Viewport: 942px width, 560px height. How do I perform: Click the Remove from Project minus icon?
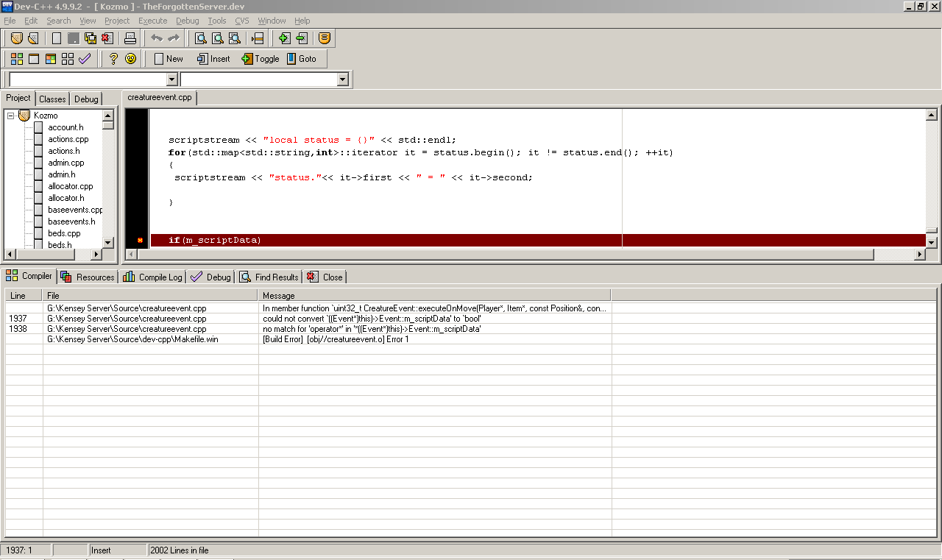tap(301, 38)
